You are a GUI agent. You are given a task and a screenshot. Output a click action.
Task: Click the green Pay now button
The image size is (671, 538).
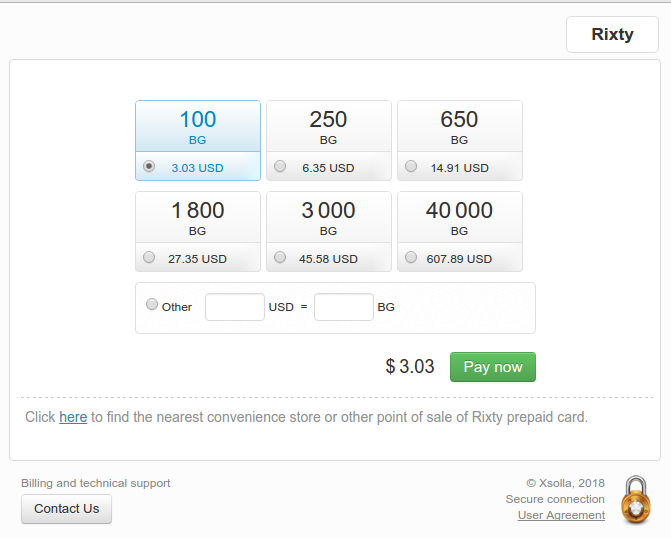pos(493,367)
